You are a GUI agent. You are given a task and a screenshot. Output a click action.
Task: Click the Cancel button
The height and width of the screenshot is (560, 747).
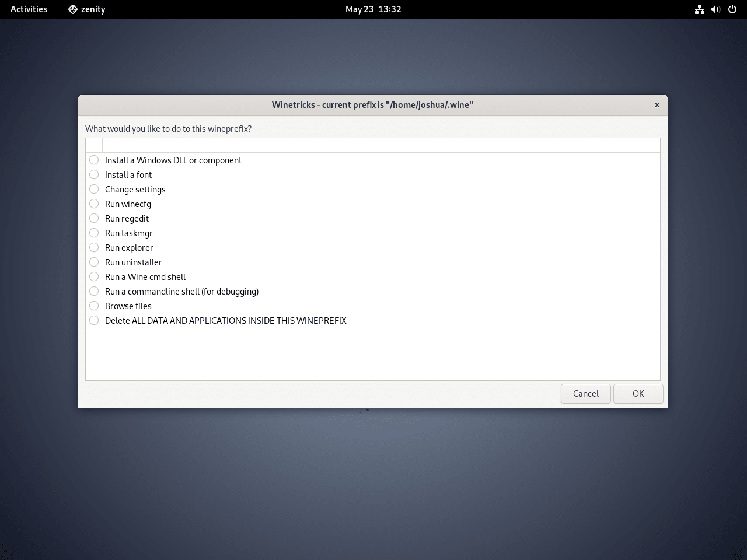click(585, 394)
